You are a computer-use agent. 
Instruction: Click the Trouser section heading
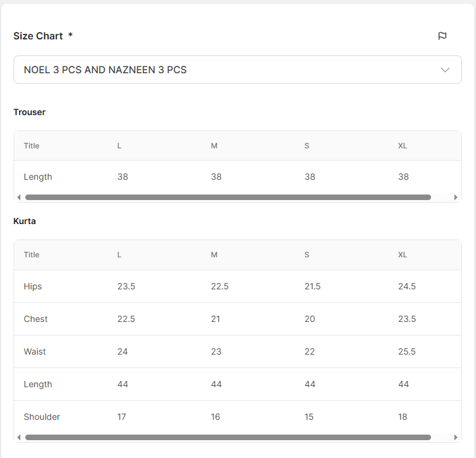pyautogui.click(x=30, y=112)
